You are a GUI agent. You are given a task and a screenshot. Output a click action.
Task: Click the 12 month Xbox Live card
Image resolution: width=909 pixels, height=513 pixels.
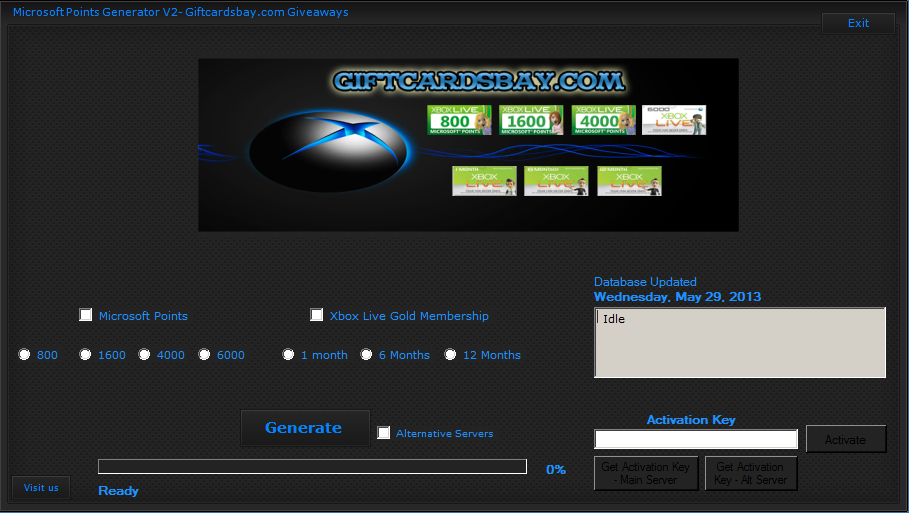click(630, 181)
